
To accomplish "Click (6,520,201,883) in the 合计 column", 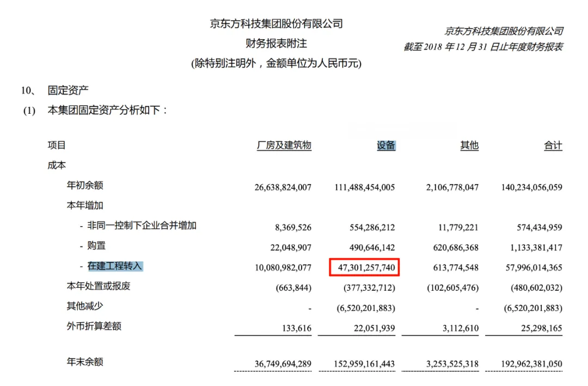I will 533,308.
